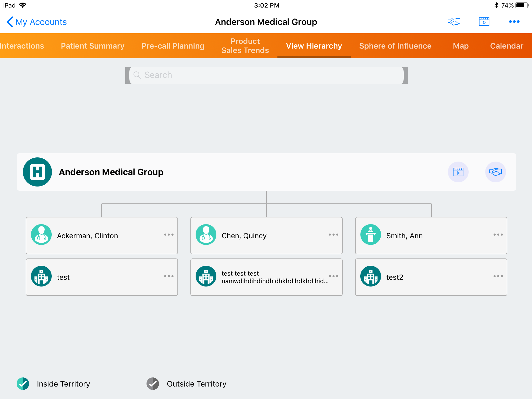The height and width of the screenshot is (399, 532).
Task: Toggle the Outside Territory checkmark
Action: (153, 384)
